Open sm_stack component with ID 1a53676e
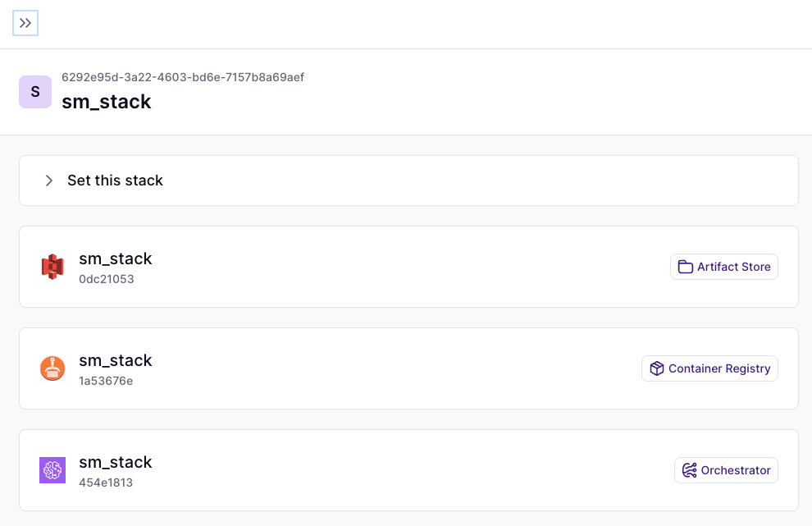This screenshot has width=812, height=526. [x=116, y=360]
